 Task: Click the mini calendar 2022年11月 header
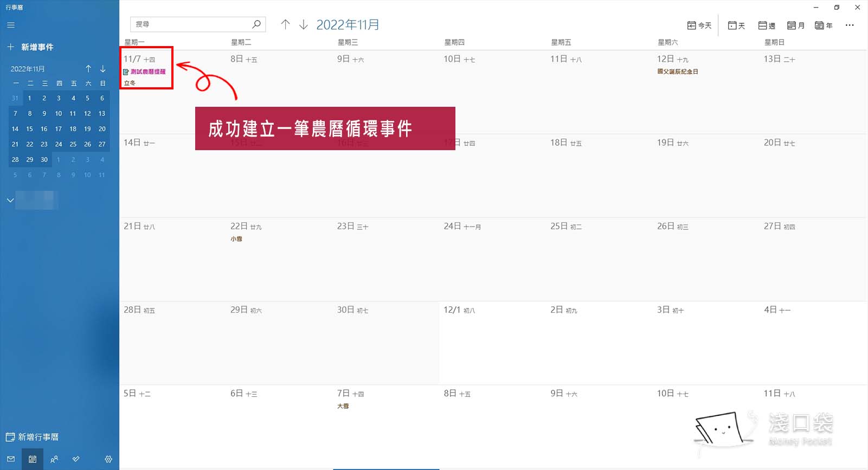[x=28, y=69]
